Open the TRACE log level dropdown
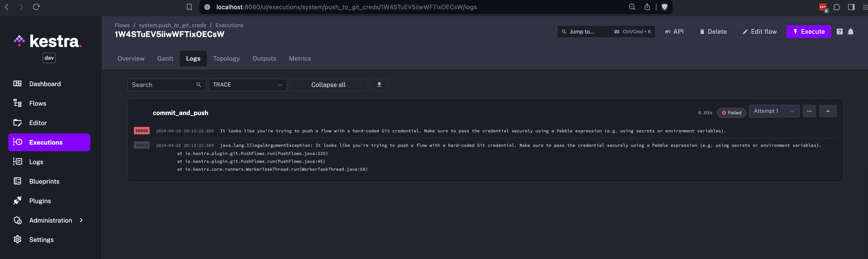 [x=248, y=85]
